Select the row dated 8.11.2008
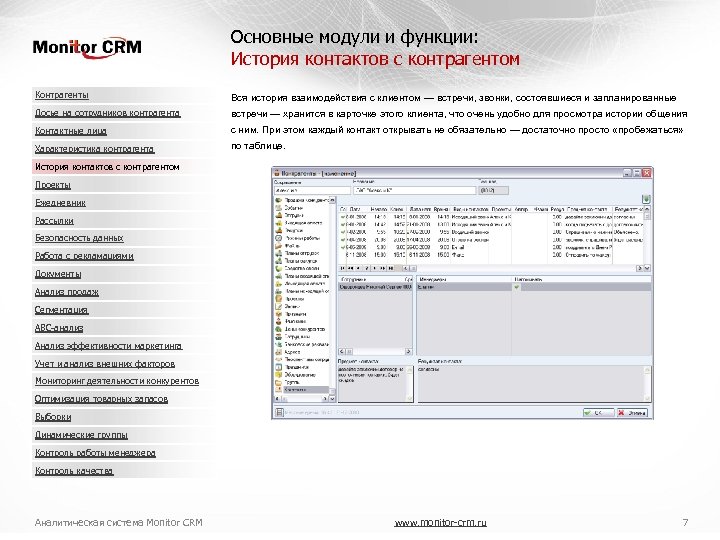Image resolution: width=720 pixels, height=540 pixels. (x=491, y=255)
